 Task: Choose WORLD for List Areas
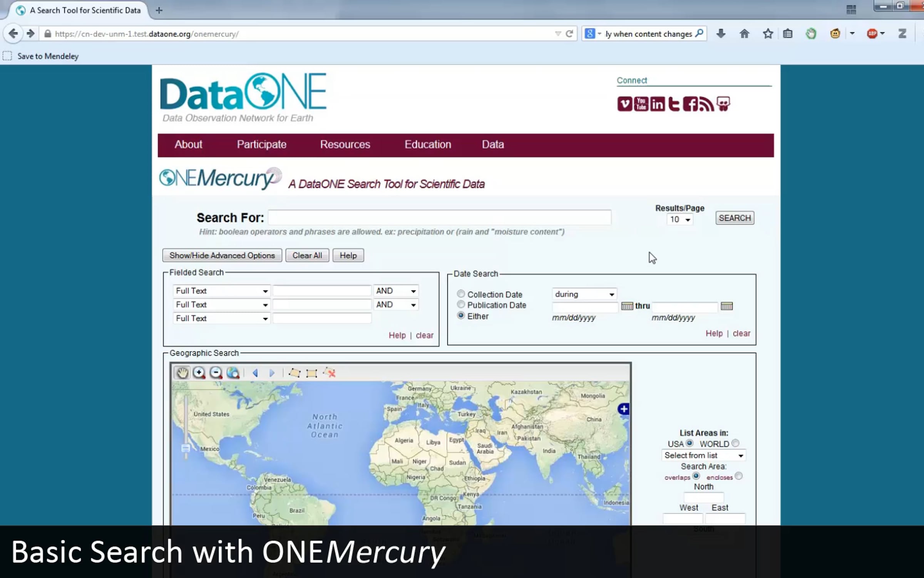[x=735, y=443]
